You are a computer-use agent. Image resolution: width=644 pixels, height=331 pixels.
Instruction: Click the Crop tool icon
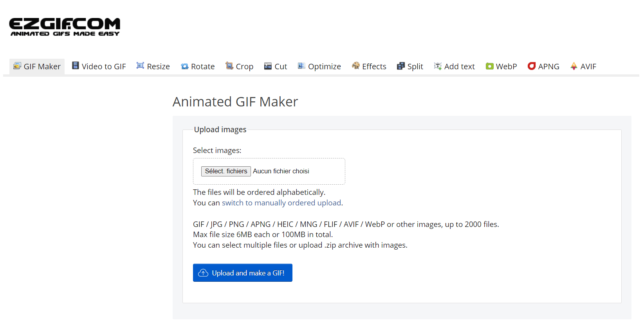229,66
